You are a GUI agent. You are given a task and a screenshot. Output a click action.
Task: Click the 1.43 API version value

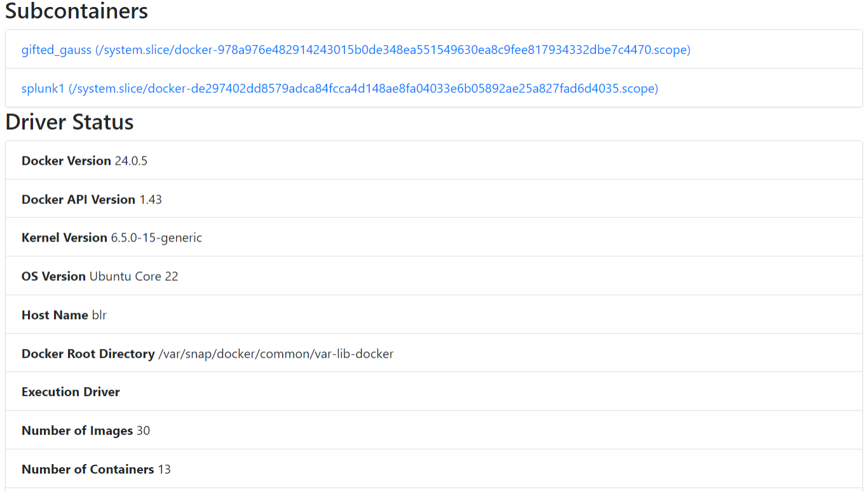point(151,200)
